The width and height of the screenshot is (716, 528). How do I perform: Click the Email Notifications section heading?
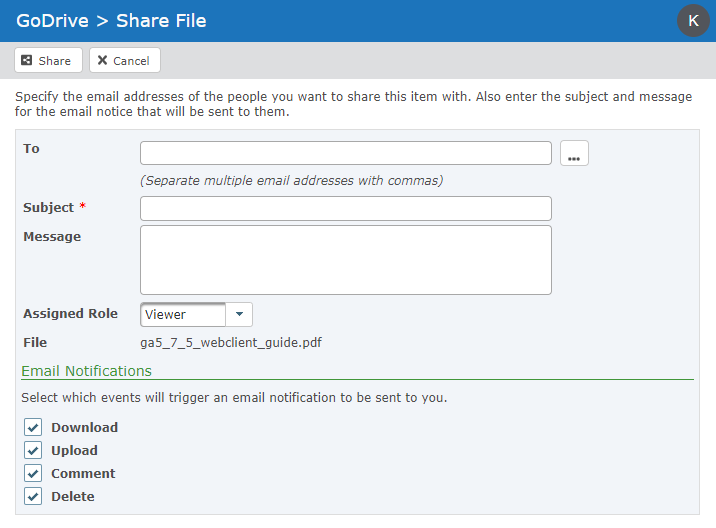[x=86, y=371]
